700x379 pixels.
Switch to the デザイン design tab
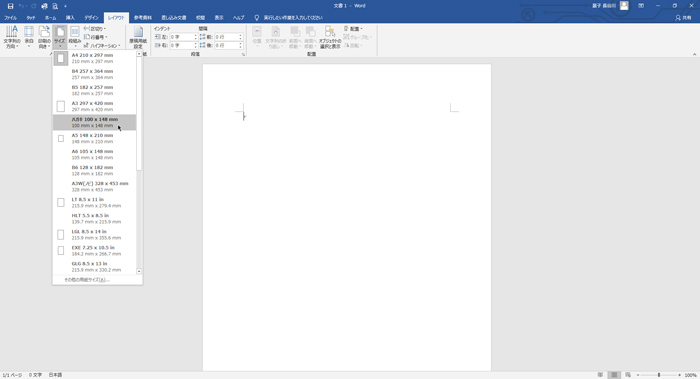click(92, 18)
